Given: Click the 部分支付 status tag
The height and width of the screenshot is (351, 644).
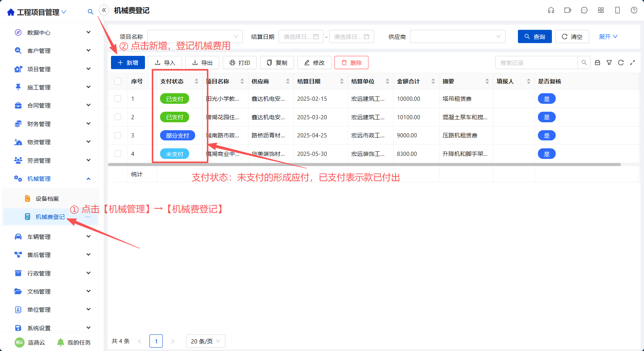Looking at the screenshot, I should pos(177,135).
